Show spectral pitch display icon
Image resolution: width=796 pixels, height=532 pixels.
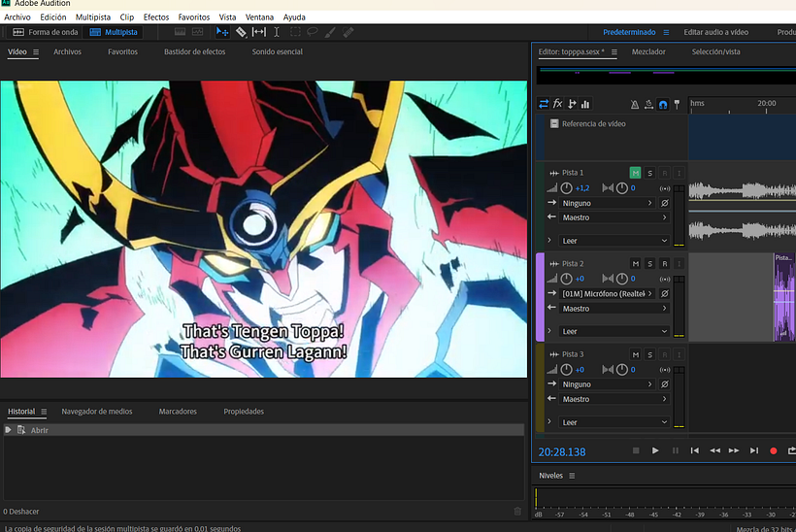coord(197,32)
